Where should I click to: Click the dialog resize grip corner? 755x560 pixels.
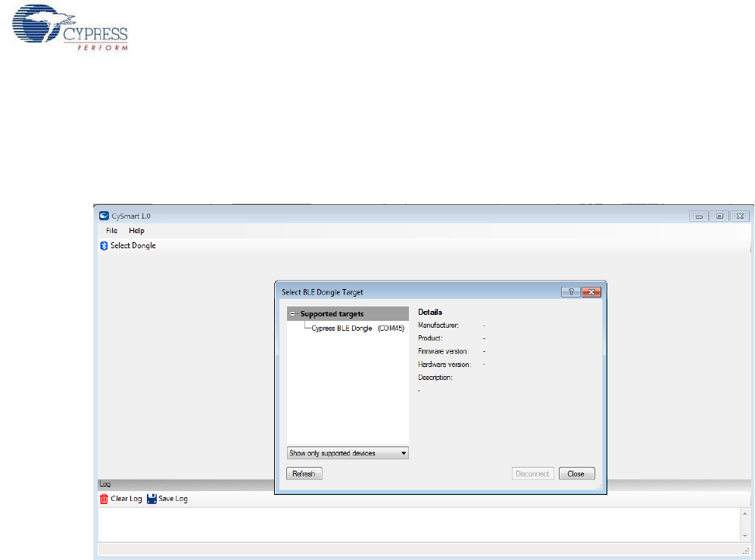pos(599,487)
